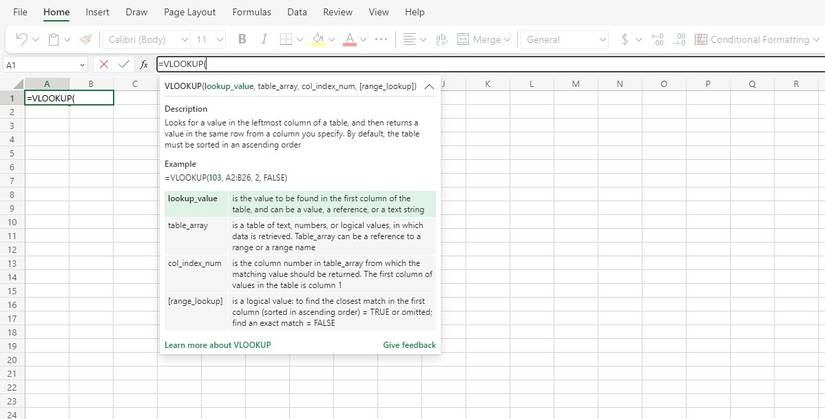Image resolution: width=825 pixels, height=419 pixels.
Task: Open the File menu
Action: click(x=20, y=12)
